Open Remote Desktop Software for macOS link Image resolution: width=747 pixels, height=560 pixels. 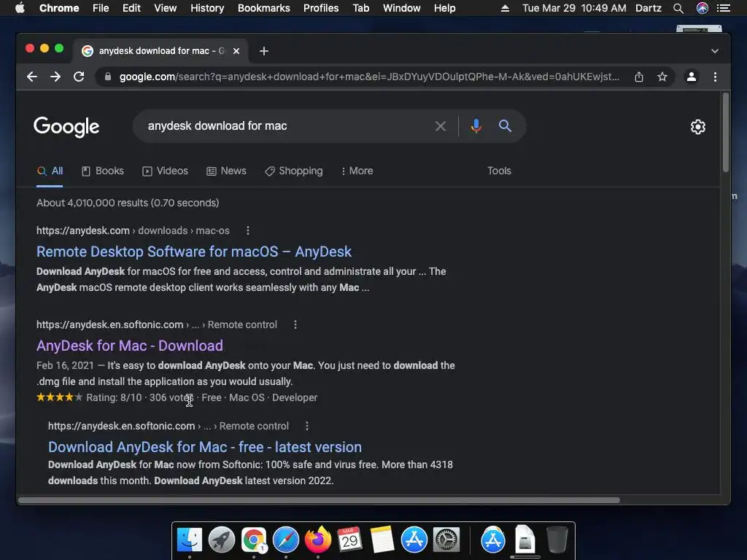[194, 252]
